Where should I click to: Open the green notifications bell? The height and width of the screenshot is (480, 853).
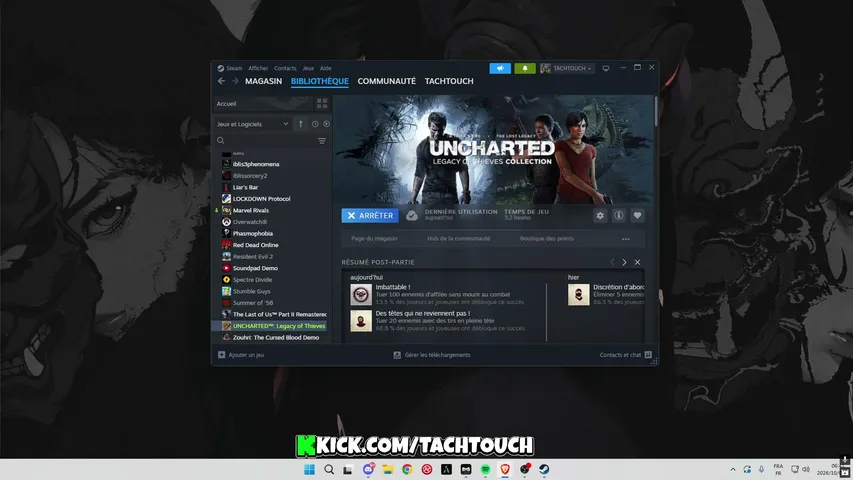point(524,68)
